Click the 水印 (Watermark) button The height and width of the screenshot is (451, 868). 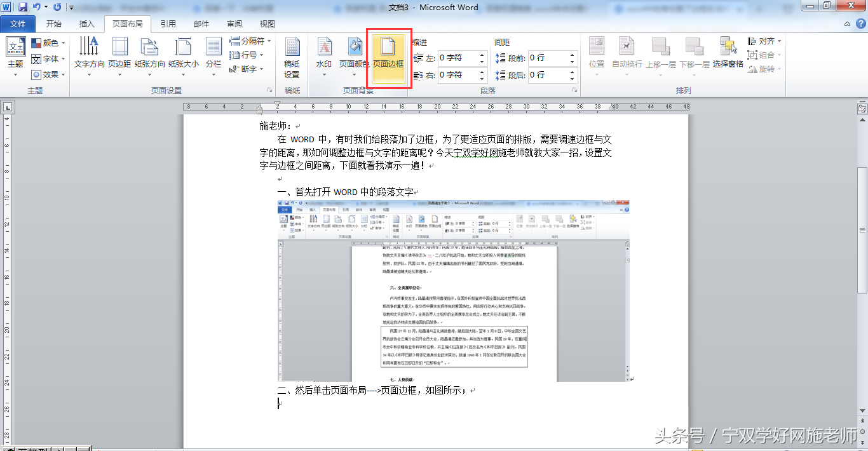[324, 57]
